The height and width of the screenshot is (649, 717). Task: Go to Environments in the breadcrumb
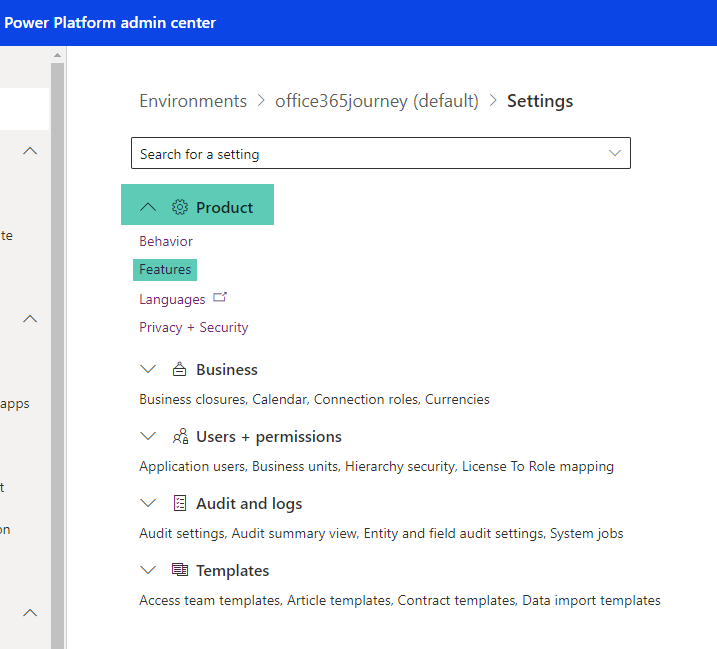(x=193, y=101)
